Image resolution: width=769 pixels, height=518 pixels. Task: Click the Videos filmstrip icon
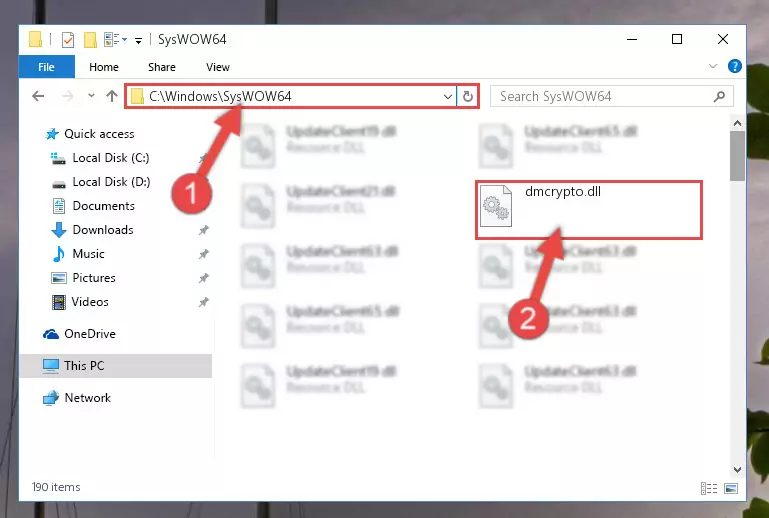tap(59, 302)
